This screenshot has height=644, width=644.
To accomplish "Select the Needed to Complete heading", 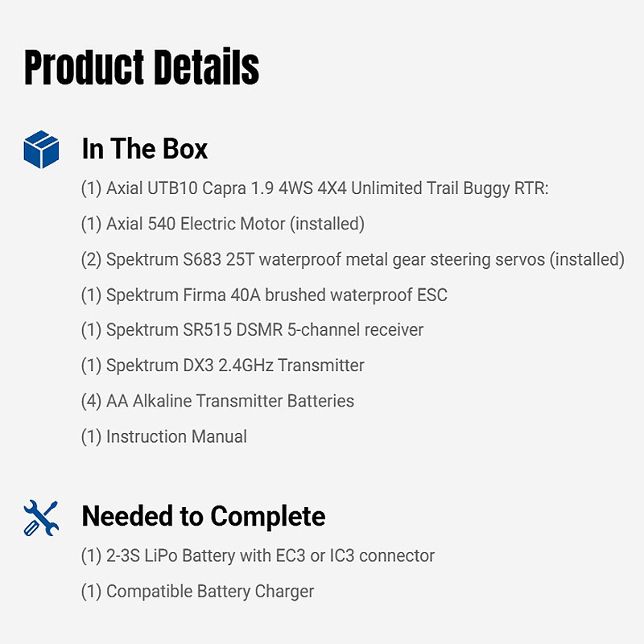I will click(x=204, y=516).
